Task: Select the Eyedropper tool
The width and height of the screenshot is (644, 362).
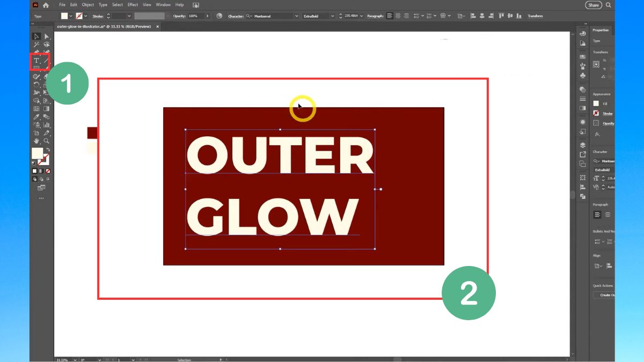Action: point(36,116)
